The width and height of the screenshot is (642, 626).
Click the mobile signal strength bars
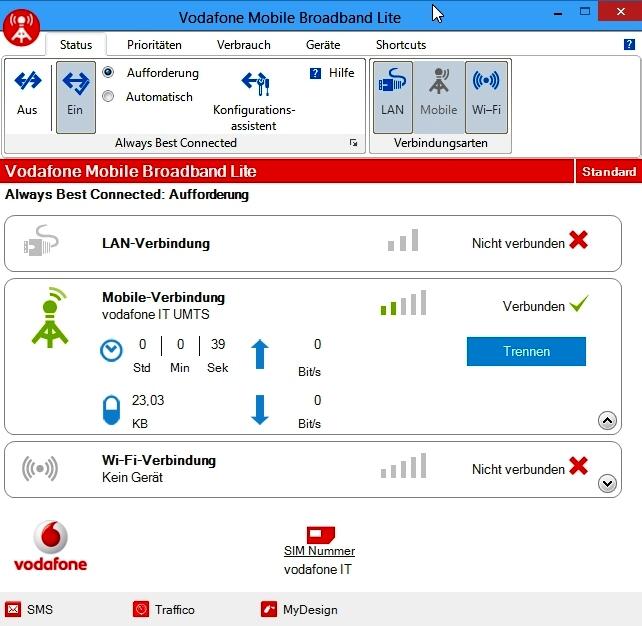403,303
